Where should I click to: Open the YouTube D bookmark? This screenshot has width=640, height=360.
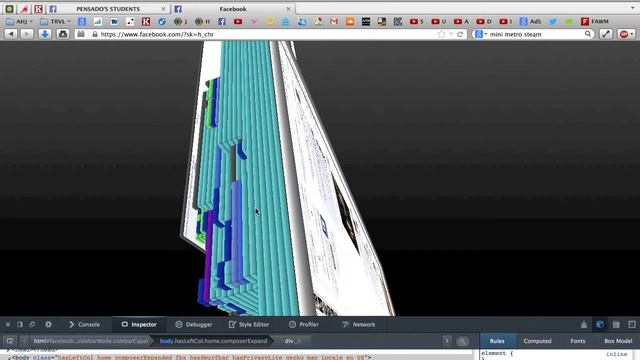(484, 21)
